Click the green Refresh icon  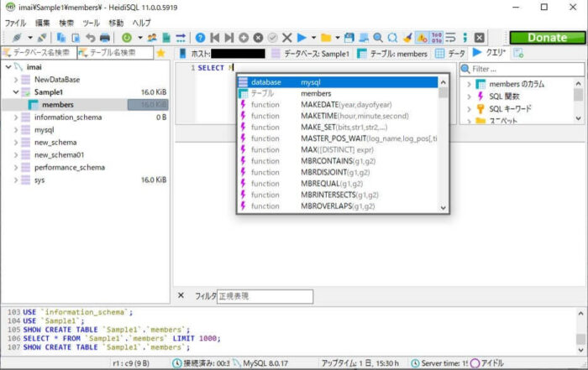tap(127, 38)
